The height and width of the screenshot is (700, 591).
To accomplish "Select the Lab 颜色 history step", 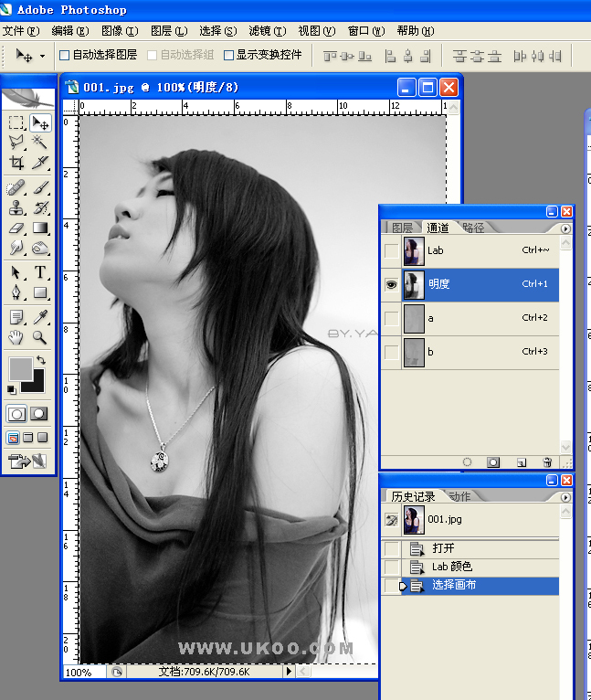I will click(x=452, y=567).
